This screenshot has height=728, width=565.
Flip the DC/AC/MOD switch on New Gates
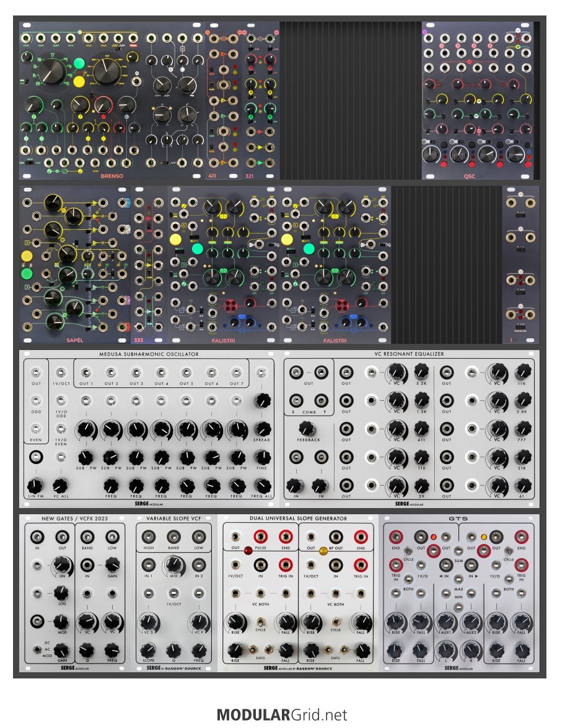point(36,649)
